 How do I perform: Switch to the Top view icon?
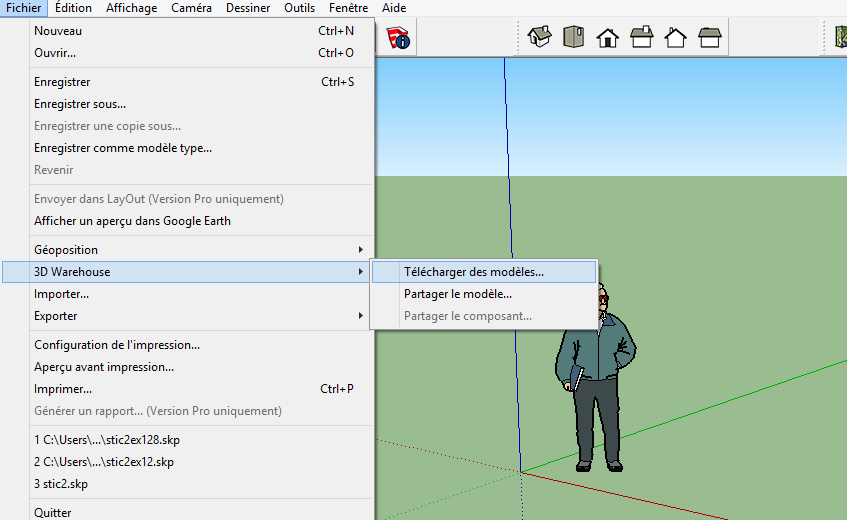point(574,37)
